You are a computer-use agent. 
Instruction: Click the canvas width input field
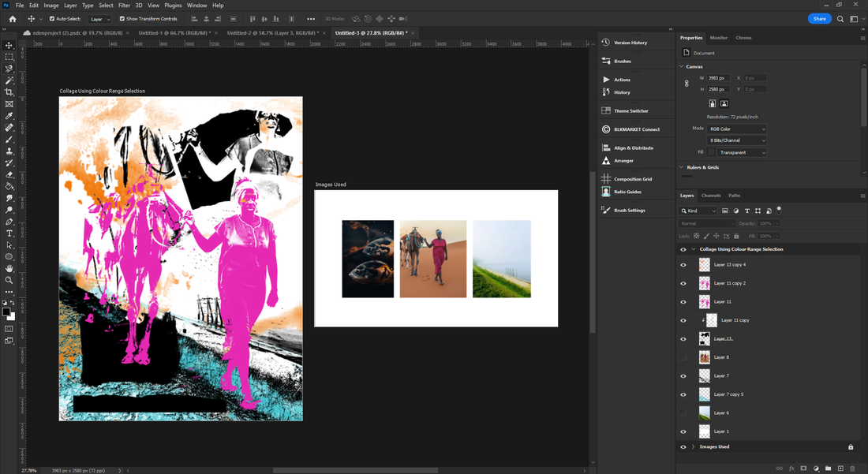pos(719,78)
